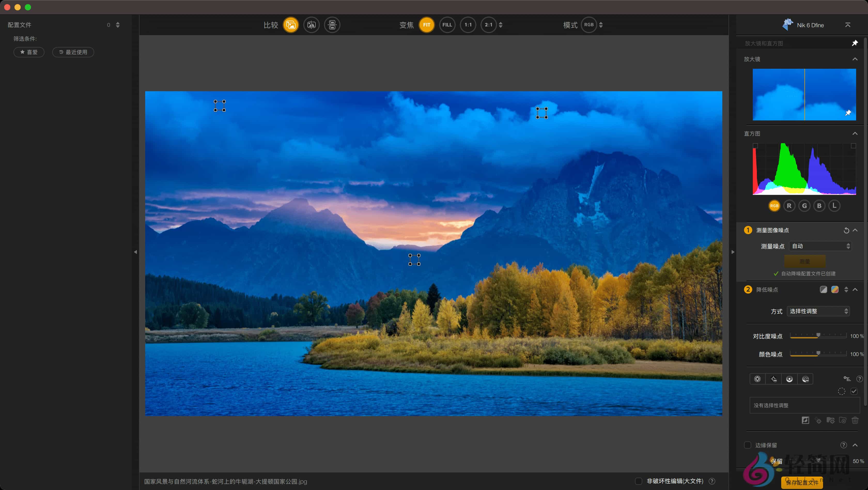Click the 保存配置文件 button
Viewport: 868px width, 490px height.
803,482
